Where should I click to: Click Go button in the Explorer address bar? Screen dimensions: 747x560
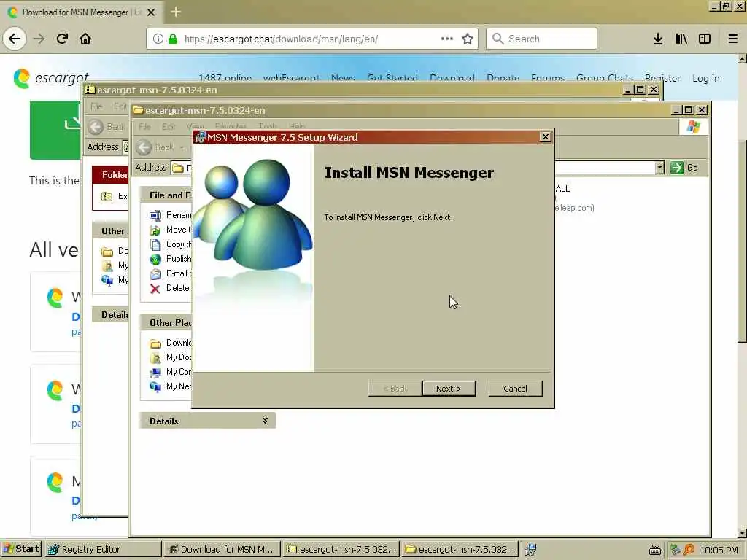(684, 168)
